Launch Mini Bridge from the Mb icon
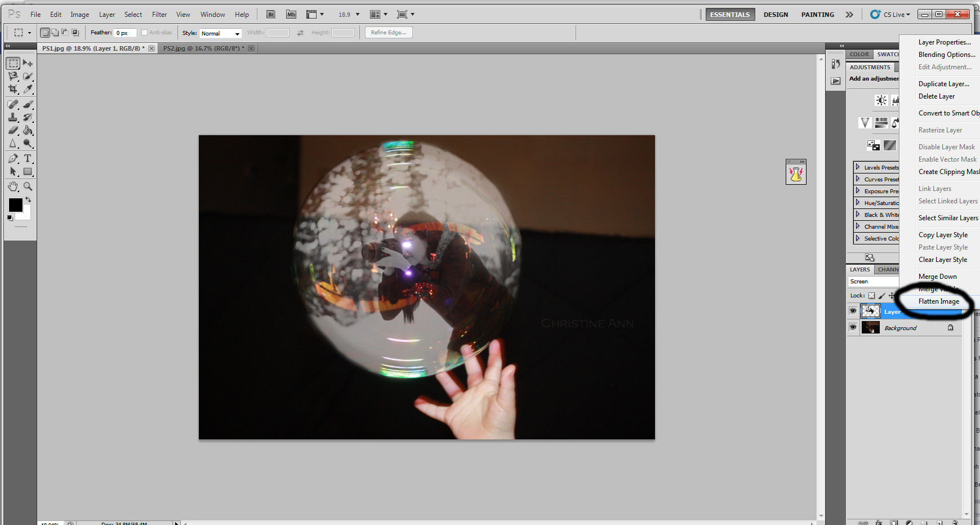 coord(291,15)
